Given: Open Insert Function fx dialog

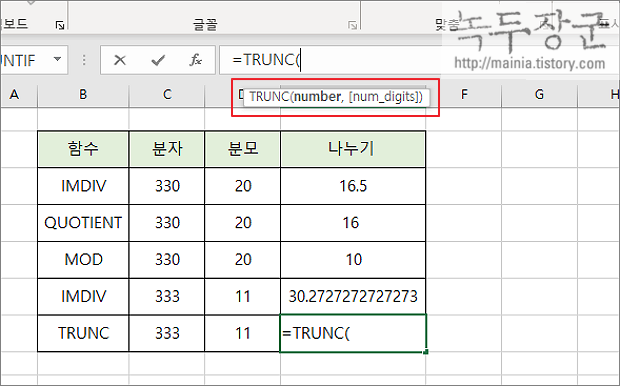Looking at the screenshot, I should coord(196,60).
